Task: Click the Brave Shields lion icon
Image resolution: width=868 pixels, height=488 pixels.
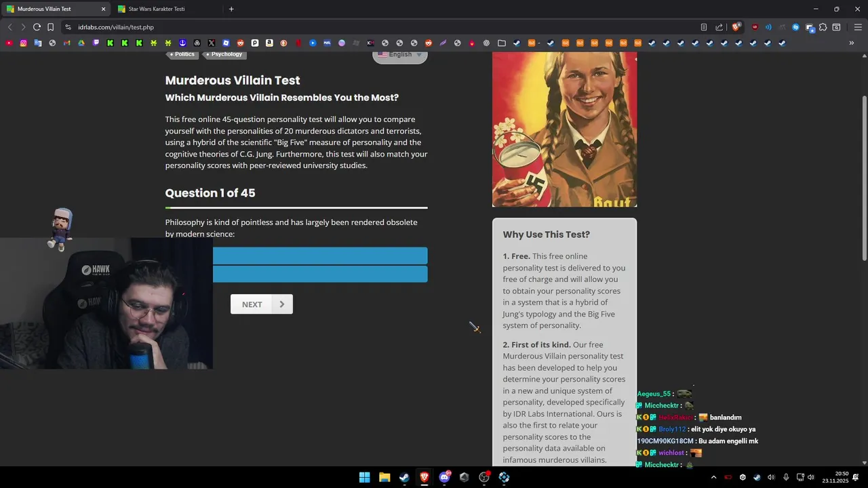Action: tap(736, 27)
